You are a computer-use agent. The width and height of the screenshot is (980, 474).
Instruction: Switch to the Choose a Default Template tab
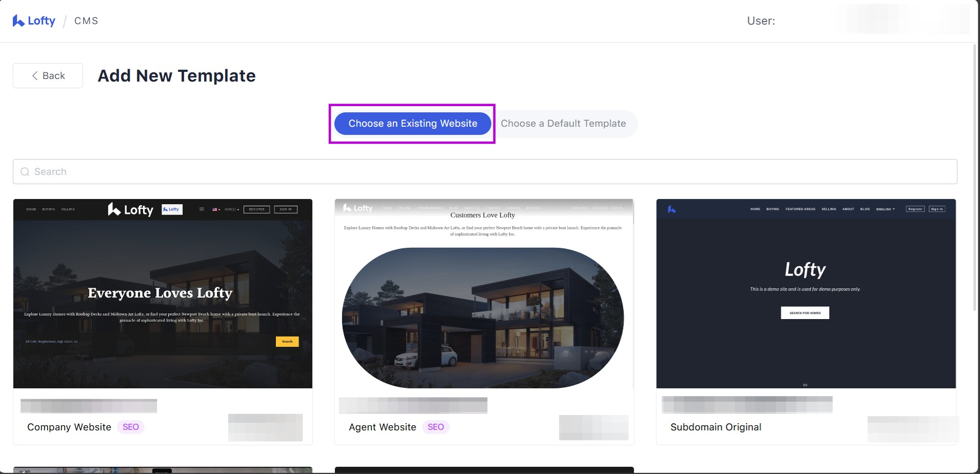[x=563, y=123]
